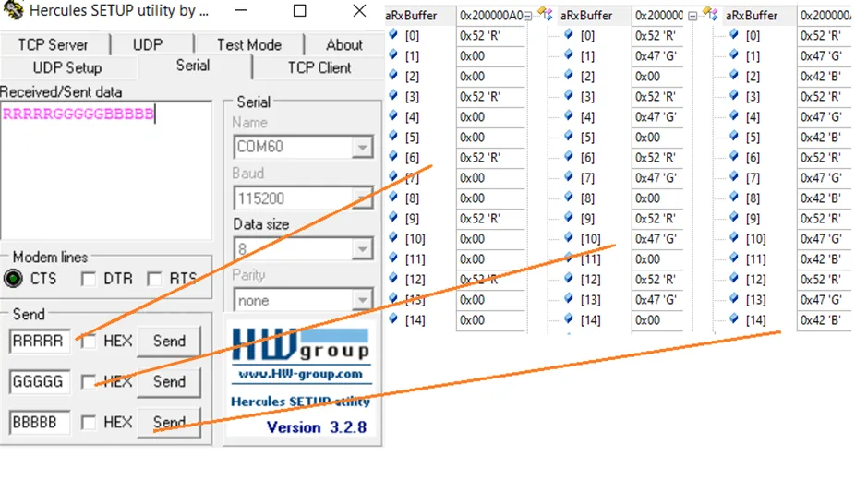Image resolution: width=855 pixels, height=504 pixels.
Task: Enable HEX for the RRRRR send row
Action: (x=89, y=342)
